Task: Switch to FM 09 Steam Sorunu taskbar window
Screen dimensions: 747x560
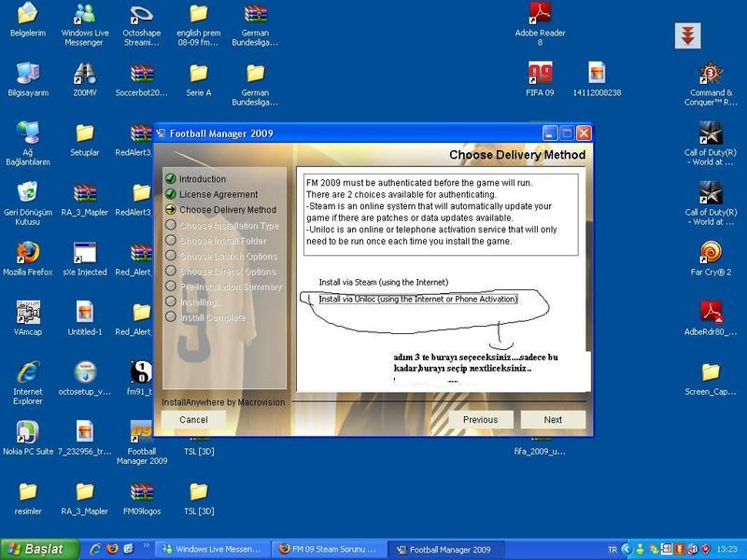Action: (x=329, y=549)
